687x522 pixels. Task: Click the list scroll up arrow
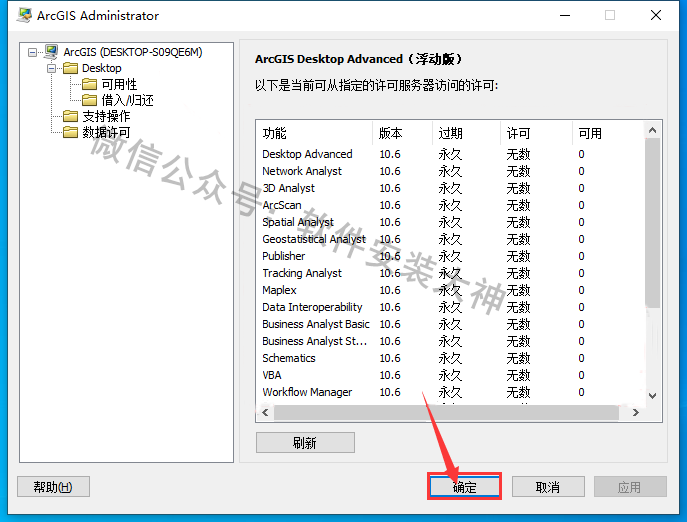[652, 130]
